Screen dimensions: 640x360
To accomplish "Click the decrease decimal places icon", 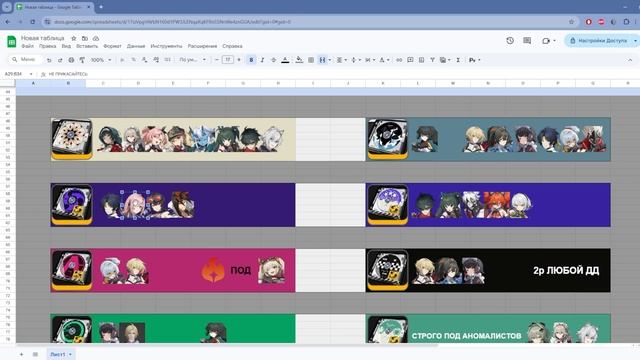I will pos(144,60).
